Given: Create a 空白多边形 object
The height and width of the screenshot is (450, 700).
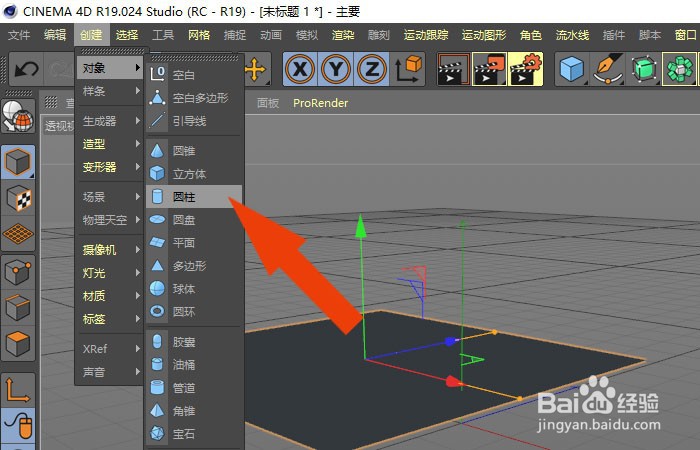Looking at the screenshot, I should 194,98.
